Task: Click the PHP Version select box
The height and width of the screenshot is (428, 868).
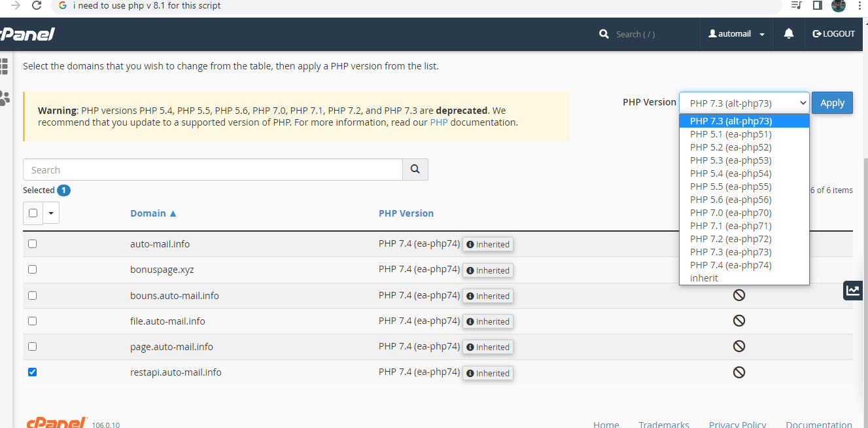Action: pyautogui.click(x=744, y=103)
